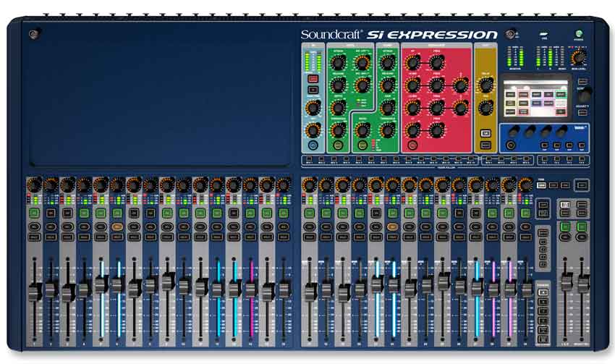Solo channel 1 with its SOLO button
Screen dimensions: 615x364
[x=35, y=237]
